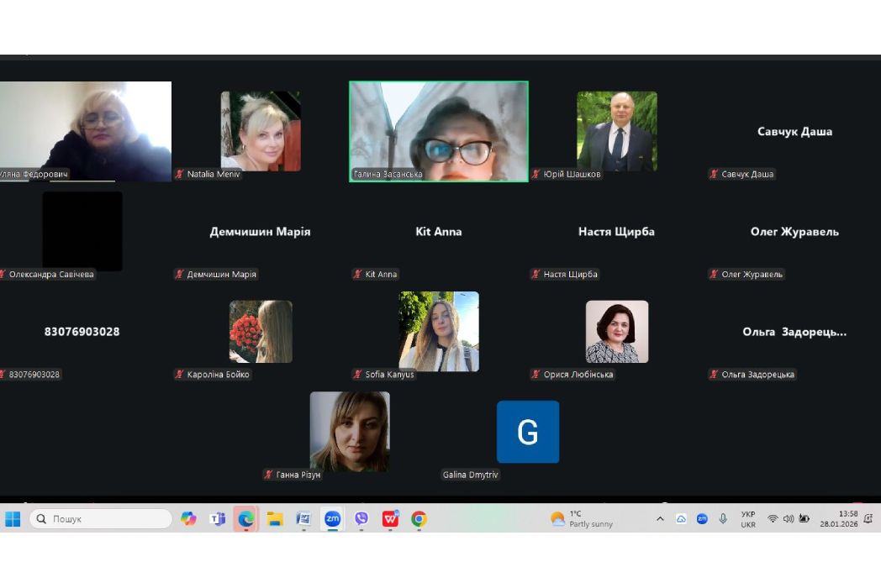The image size is (881, 588).
Task: Launch Google Chrome from the taskbar
Action: [419, 519]
